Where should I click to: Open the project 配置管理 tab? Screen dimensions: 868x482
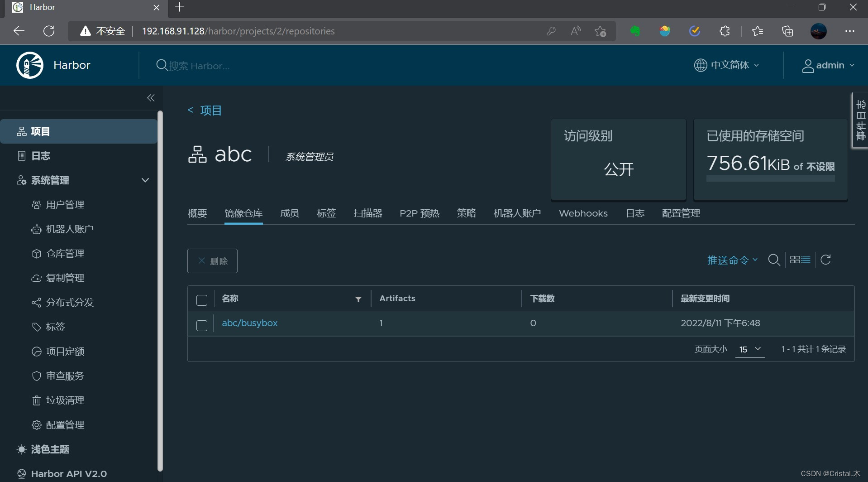[x=681, y=213]
